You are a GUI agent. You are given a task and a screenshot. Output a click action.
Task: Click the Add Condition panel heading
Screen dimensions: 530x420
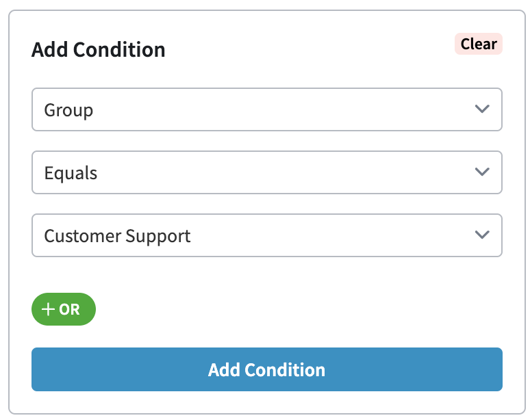(99, 50)
